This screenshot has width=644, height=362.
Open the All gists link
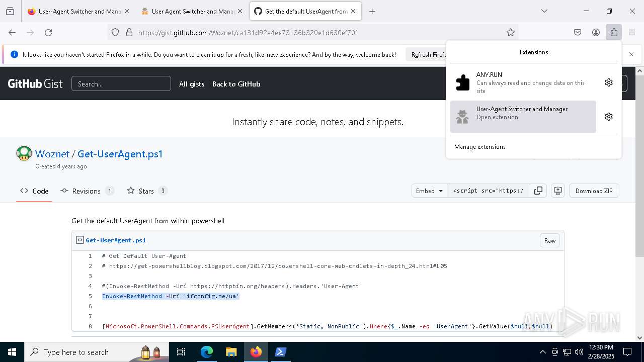192,84
